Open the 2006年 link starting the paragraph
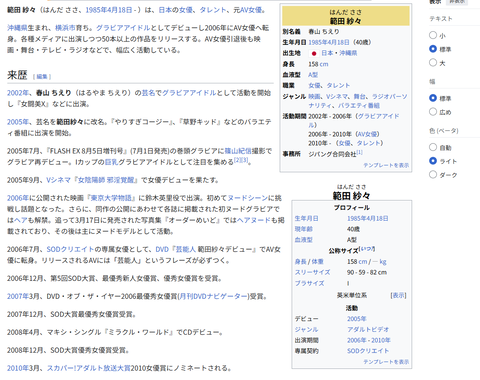 point(18,198)
